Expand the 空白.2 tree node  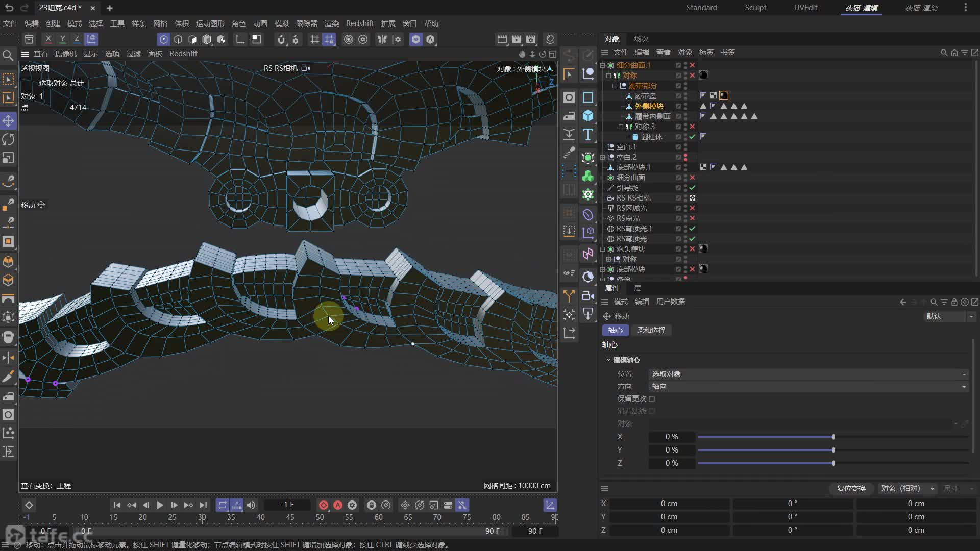click(602, 157)
